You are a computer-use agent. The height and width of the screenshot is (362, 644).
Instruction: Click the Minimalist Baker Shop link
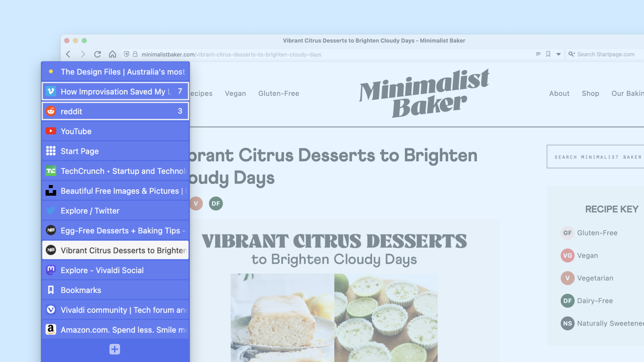pyautogui.click(x=590, y=93)
